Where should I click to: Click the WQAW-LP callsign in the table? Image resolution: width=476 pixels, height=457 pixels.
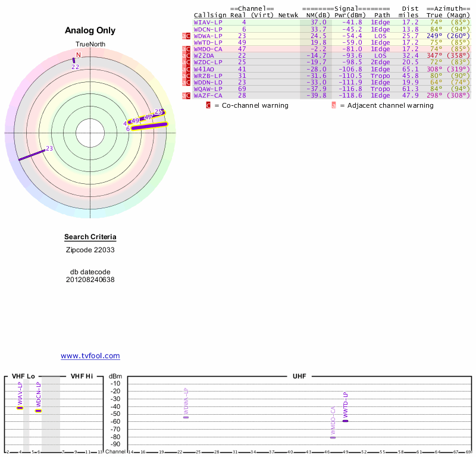click(208, 89)
